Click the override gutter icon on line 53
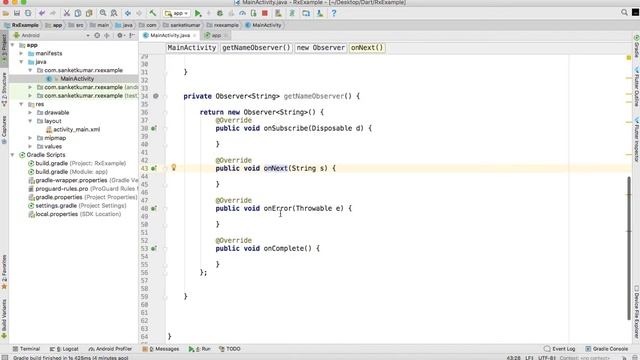Image resolution: width=640 pixels, height=360 pixels. (x=154, y=248)
